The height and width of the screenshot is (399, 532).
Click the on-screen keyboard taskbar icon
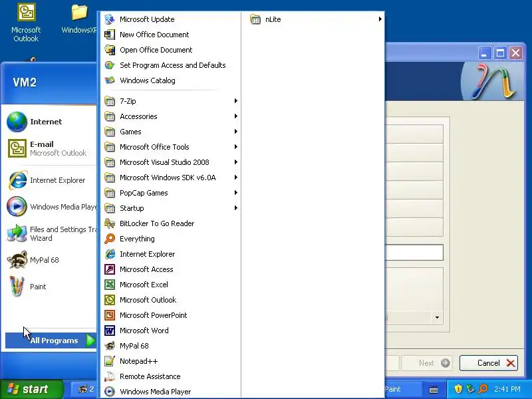click(x=434, y=390)
